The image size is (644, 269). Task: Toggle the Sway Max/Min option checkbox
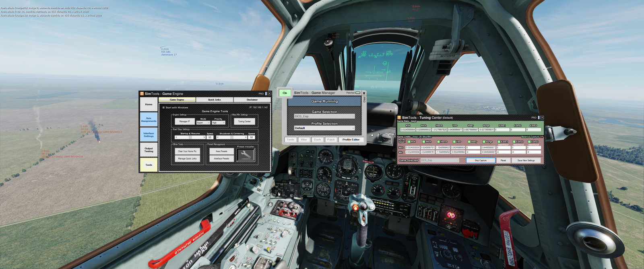[x=469, y=142]
